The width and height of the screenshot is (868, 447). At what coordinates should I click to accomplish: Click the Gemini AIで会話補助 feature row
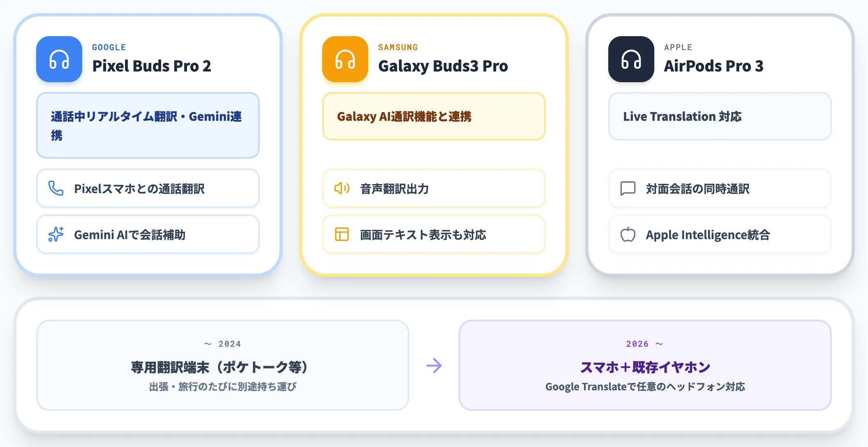[x=148, y=234]
